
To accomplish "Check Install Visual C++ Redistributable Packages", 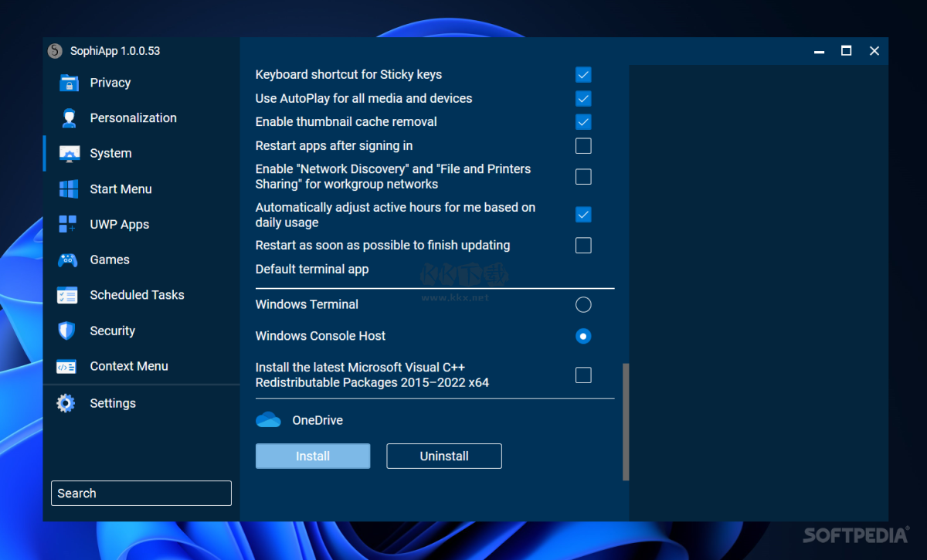I will (x=583, y=375).
